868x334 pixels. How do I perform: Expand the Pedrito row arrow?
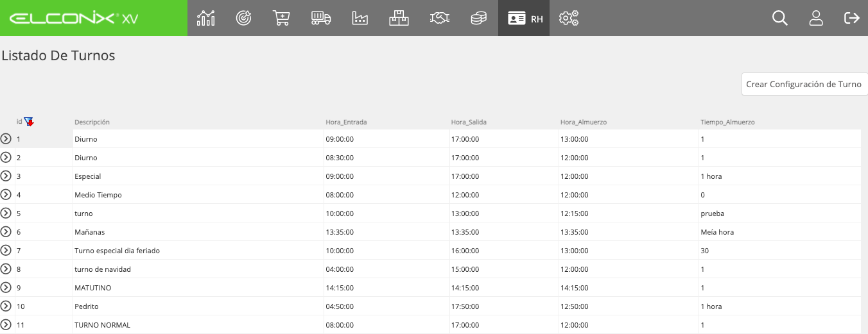[x=6, y=306]
